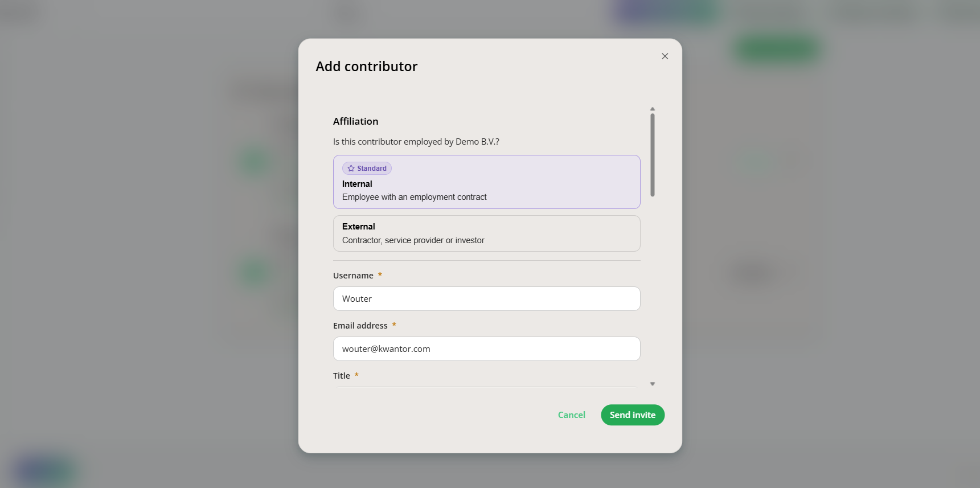Click the Title field below Email address
This screenshot has width=980, height=488.
coord(486,385)
